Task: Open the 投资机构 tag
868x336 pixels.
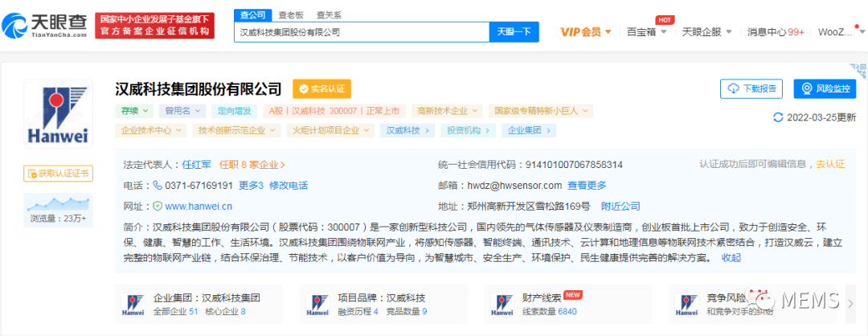Action: click(468, 131)
